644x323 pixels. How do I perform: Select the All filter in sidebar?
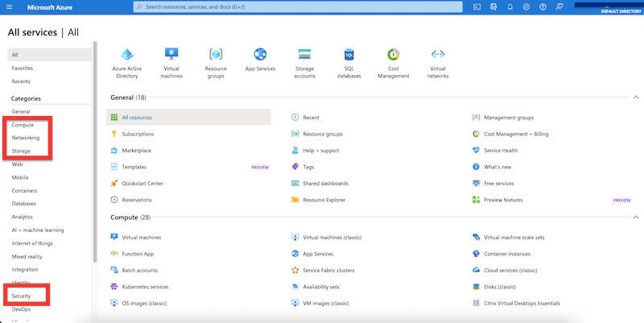tap(49, 55)
